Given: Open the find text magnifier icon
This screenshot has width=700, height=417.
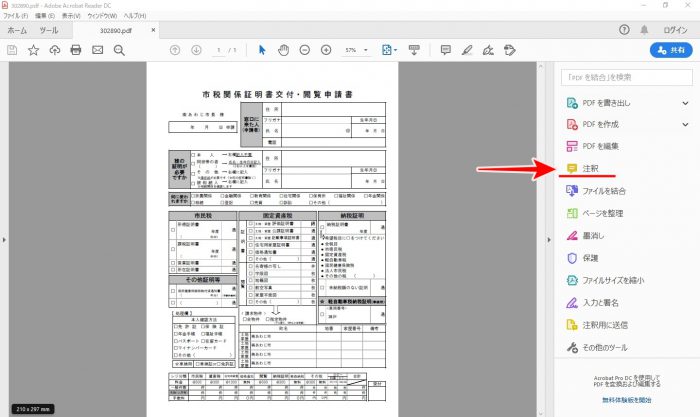Looking at the screenshot, I should click(119, 50).
